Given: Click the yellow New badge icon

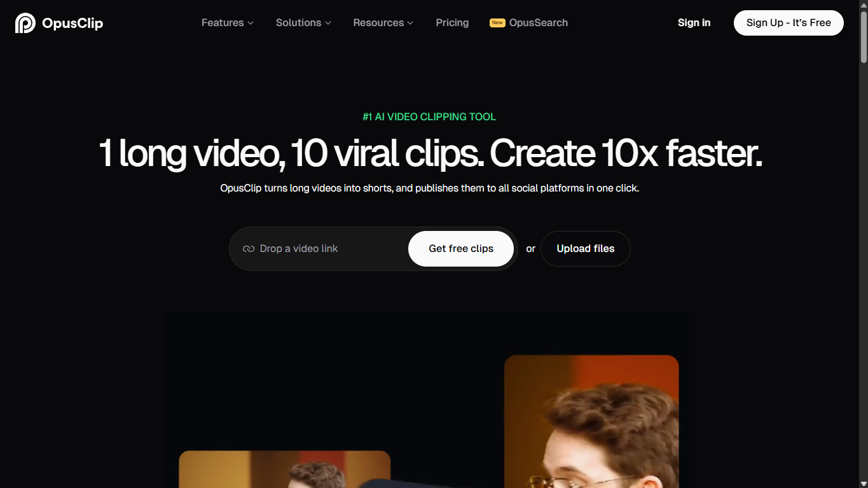Looking at the screenshot, I should pyautogui.click(x=497, y=22).
